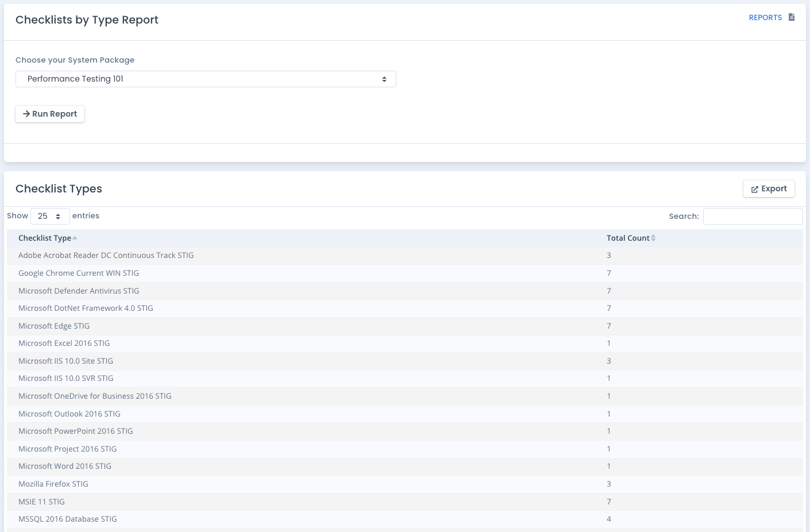Open the REPORTS link
810x532 pixels.
[765, 18]
